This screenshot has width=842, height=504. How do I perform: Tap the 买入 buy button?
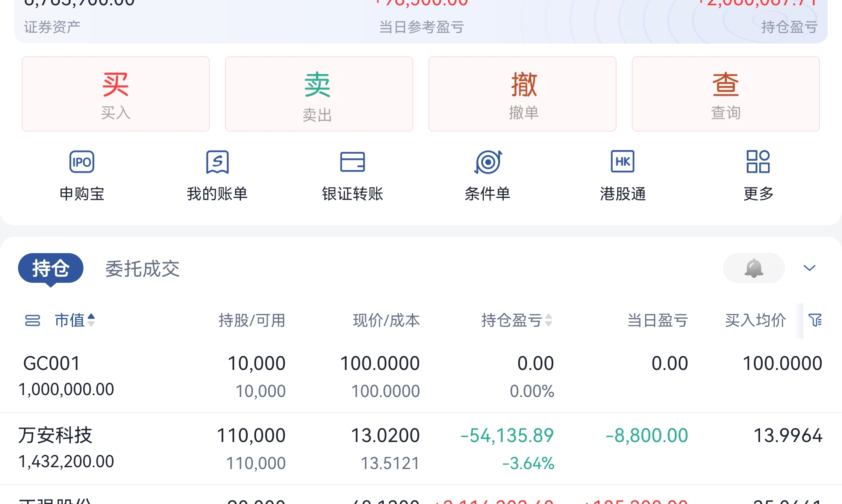pyautogui.click(x=116, y=94)
